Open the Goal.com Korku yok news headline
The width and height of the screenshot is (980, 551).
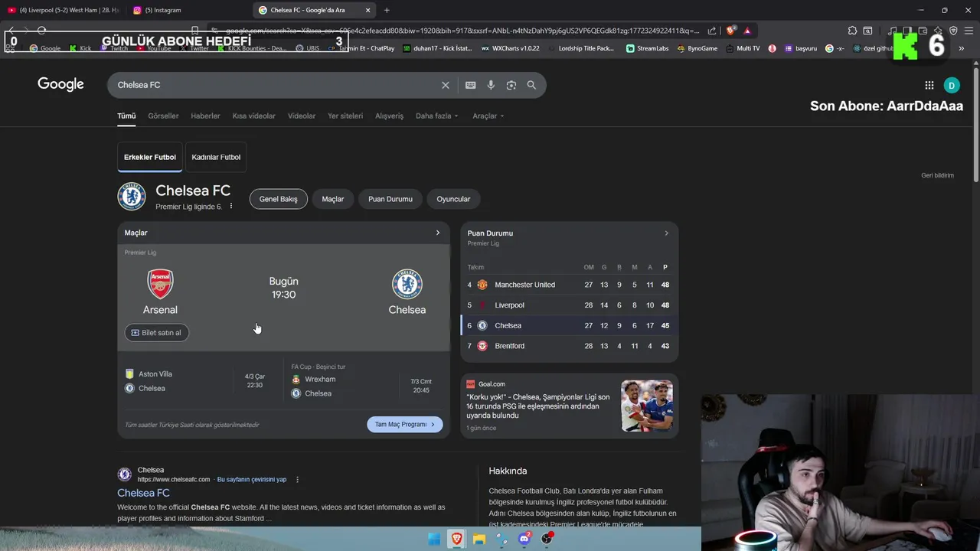tap(538, 406)
